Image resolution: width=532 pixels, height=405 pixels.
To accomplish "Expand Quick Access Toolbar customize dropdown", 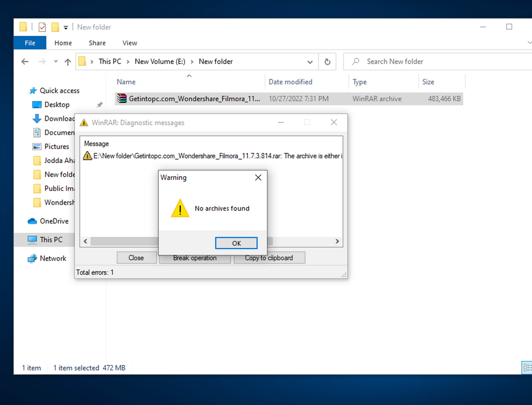I will coord(66,27).
